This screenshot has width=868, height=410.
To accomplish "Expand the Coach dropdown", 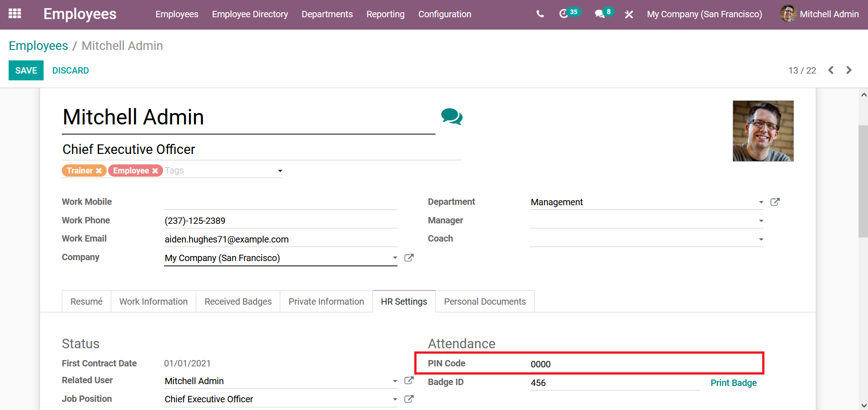I will point(761,239).
